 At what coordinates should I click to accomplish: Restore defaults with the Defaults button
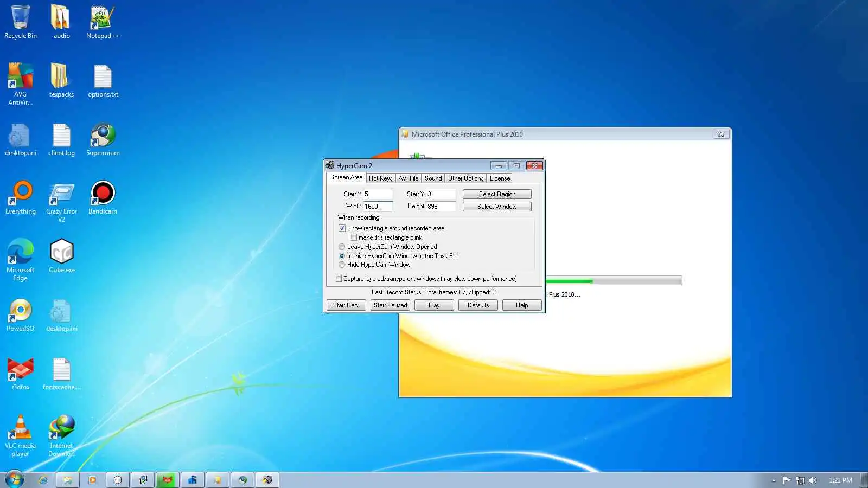(478, 305)
